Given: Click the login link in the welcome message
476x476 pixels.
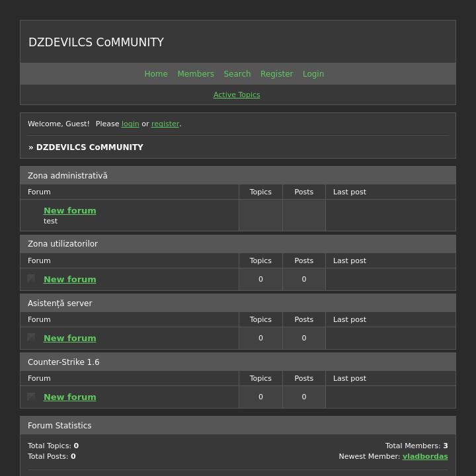Looking at the screenshot, I should tap(130, 124).
